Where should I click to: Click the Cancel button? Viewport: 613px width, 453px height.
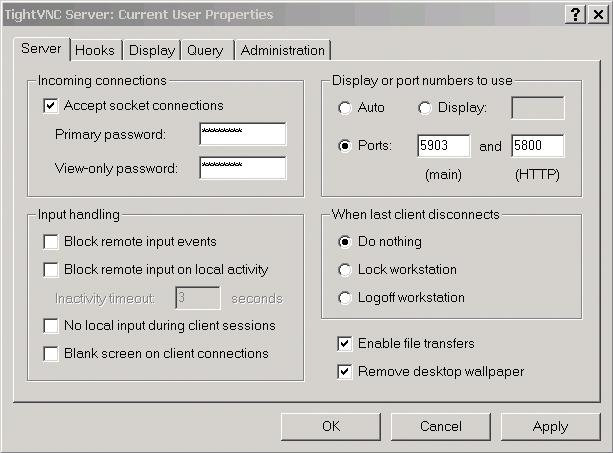coord(441,426)
